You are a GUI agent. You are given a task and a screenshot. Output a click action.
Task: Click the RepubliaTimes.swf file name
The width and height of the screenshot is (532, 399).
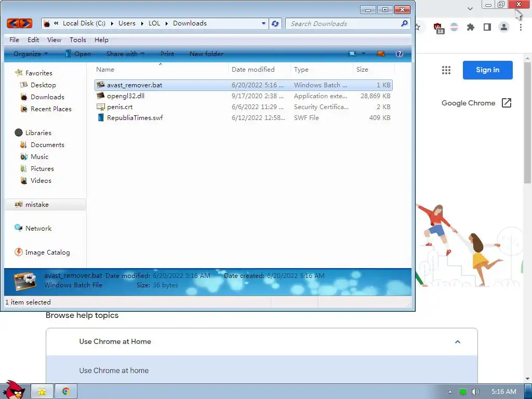coord(135,118)
